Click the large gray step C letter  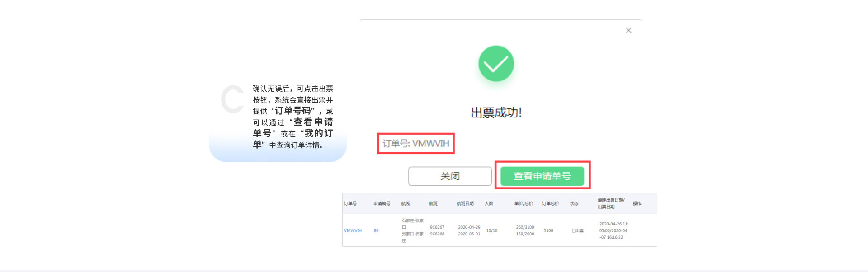(233, 99)
